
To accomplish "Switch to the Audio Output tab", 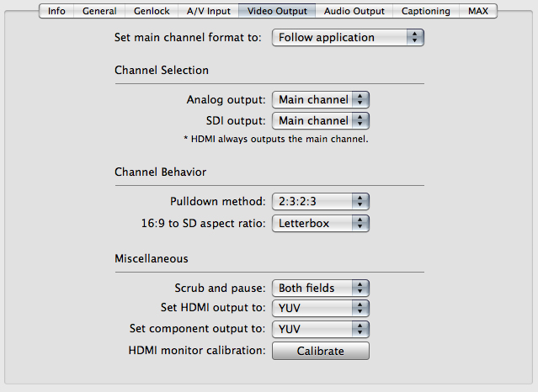I will (x=354, y=11).
